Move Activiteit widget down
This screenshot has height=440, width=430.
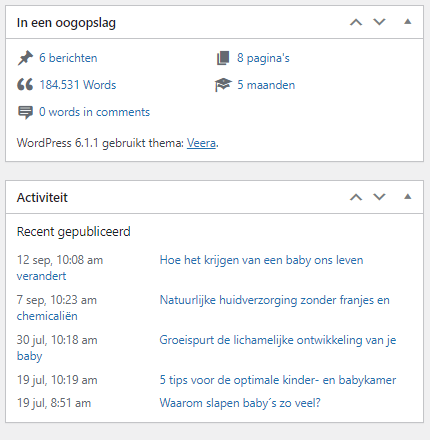point(379,197)
